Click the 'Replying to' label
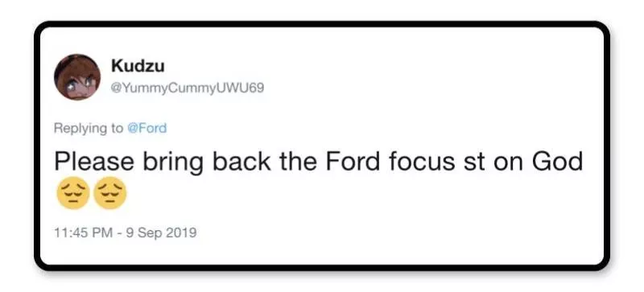This screenshot has width=644, height=292. click(89, 129)
